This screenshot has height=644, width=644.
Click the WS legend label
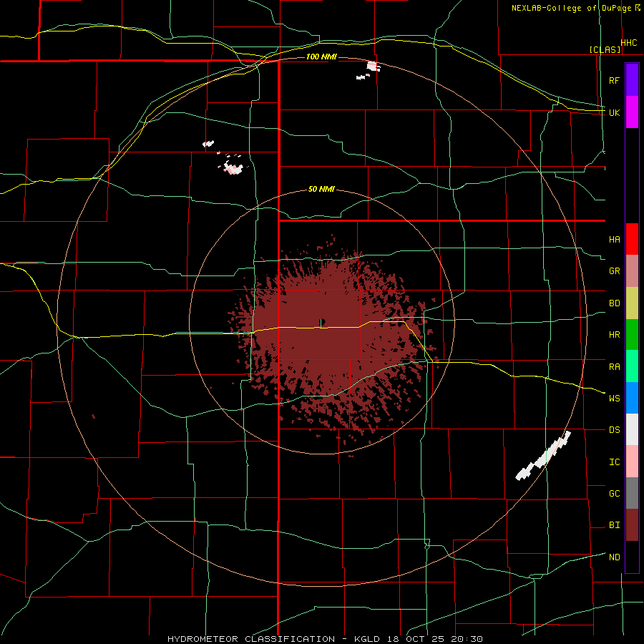(x=615, y=399)
